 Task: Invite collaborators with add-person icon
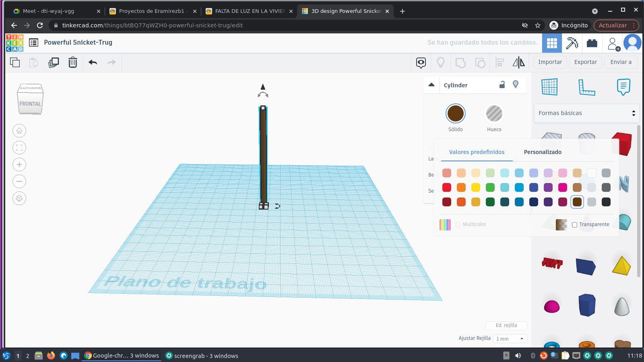coord(613,43)
